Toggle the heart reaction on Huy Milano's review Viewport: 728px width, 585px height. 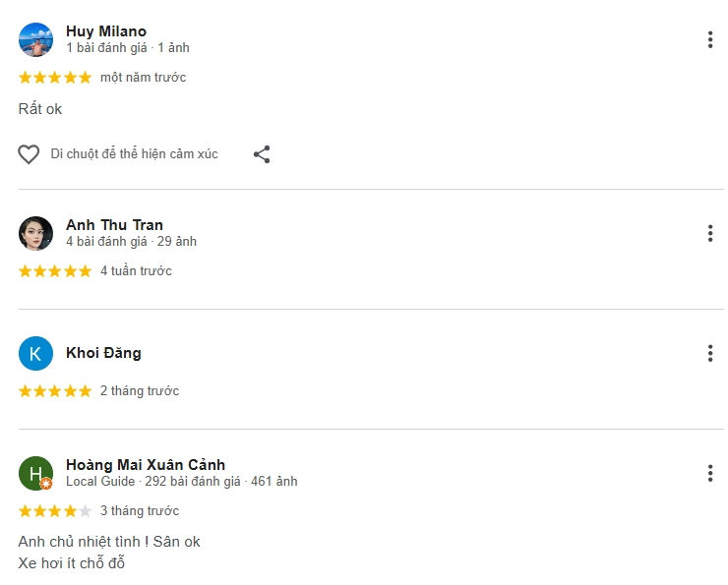[x=29, y=154]
